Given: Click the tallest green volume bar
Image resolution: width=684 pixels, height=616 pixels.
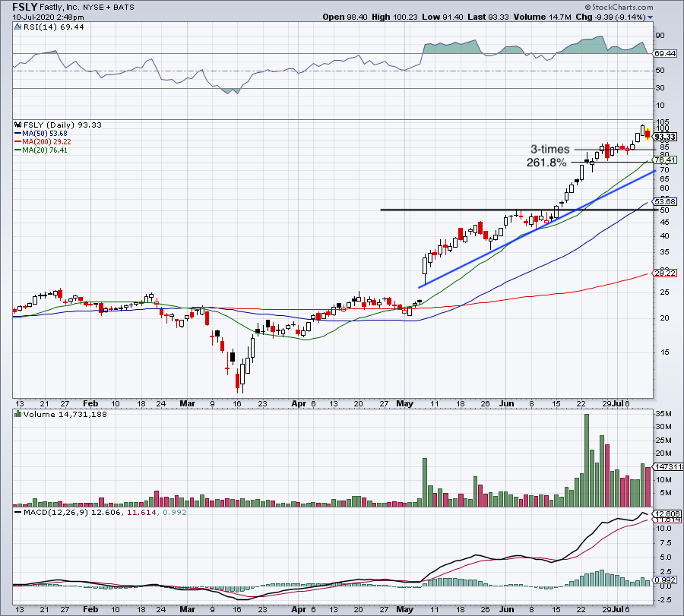Looking at the screenshot, I should 586,460.
